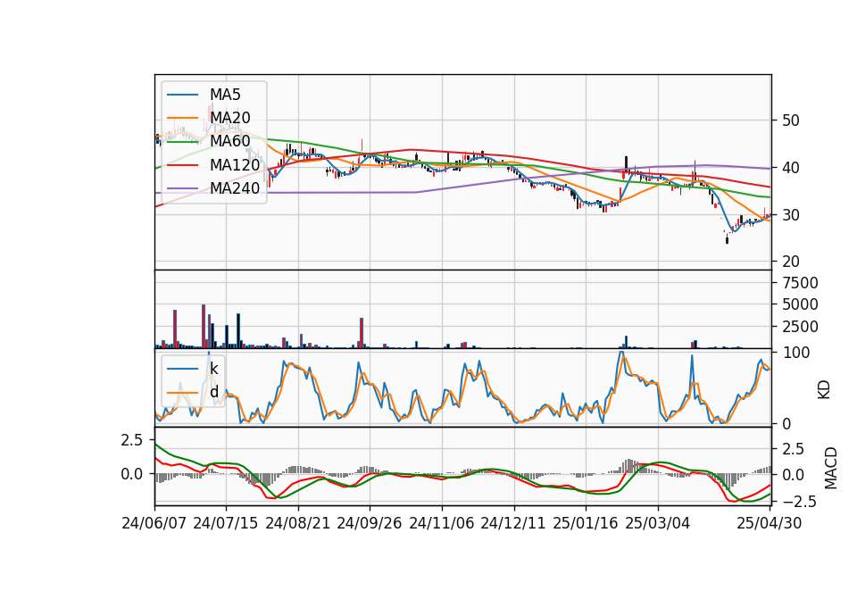Click the date label 24/12/11
Screen dimensions: 857x616
512,524
